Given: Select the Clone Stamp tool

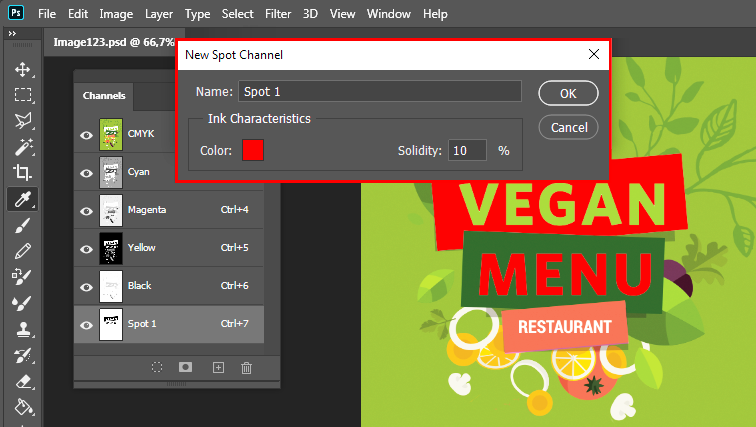Looking at the screenshot, I should [x=22, y=328].
